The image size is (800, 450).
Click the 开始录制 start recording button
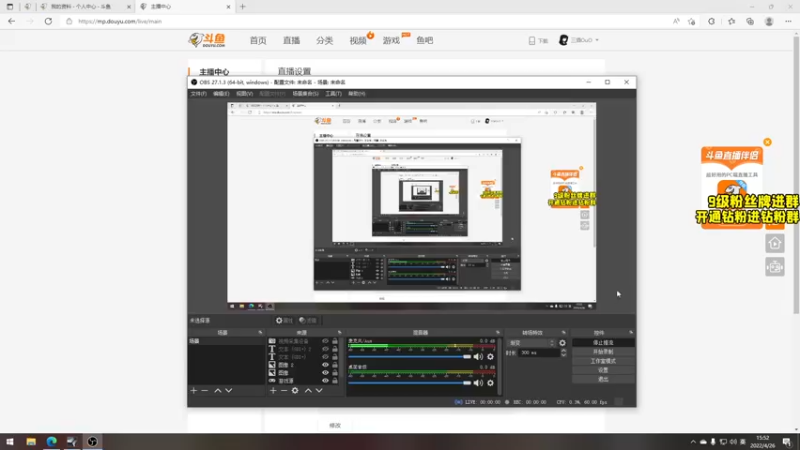point(603,352)
